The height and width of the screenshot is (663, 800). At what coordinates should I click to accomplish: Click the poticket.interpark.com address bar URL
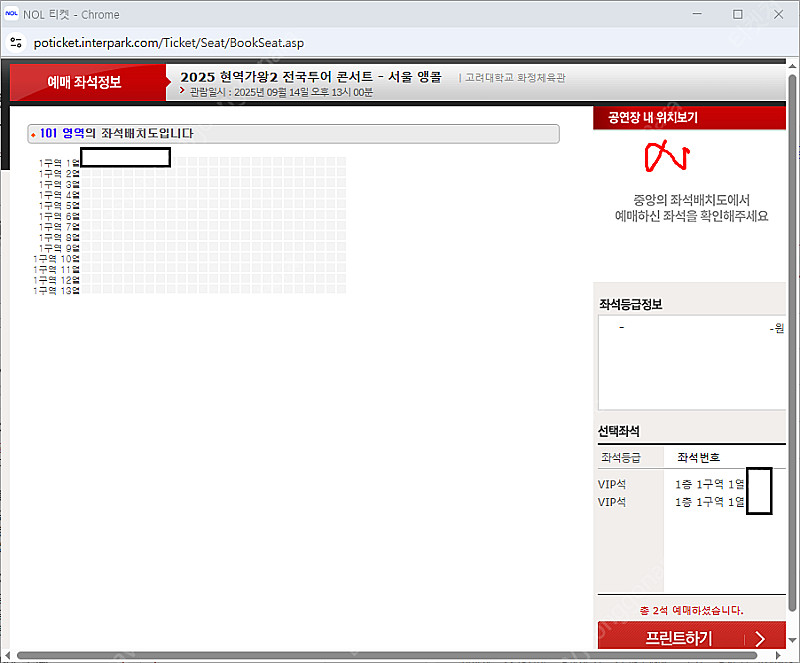(x=168, y=43)
